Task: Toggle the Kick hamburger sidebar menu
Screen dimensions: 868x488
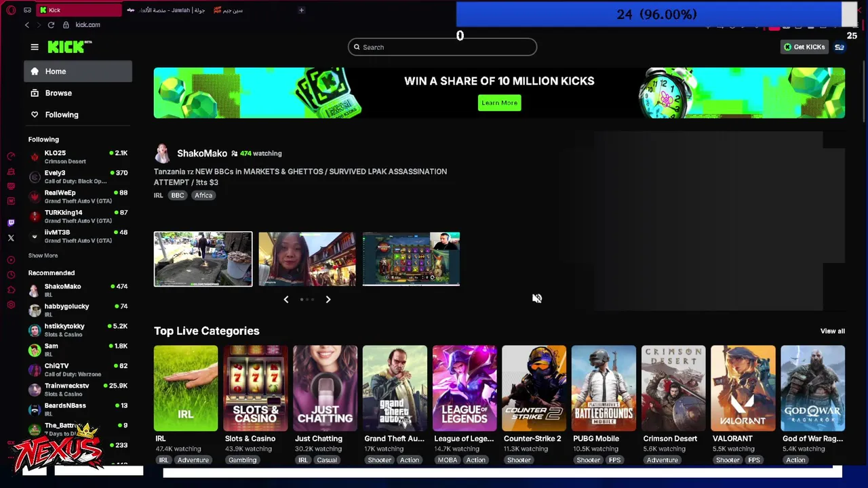Action: click(x=35, y=47)
